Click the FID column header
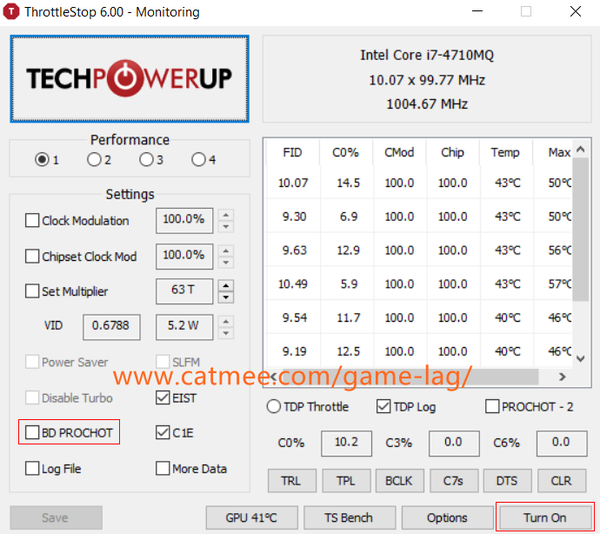 (293, 153)
